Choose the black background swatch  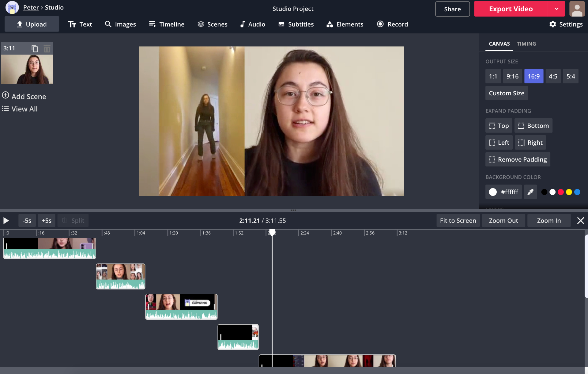(544, 192)
